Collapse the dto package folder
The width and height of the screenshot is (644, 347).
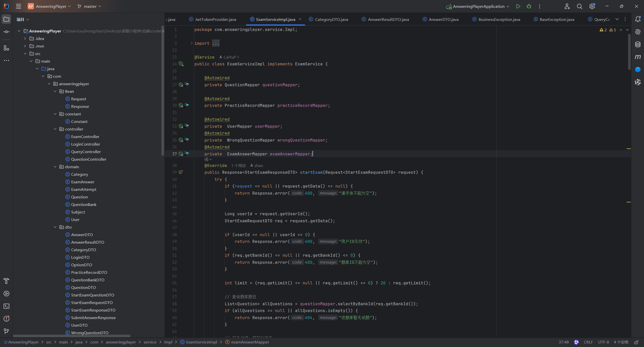click(x=55, y=227)
